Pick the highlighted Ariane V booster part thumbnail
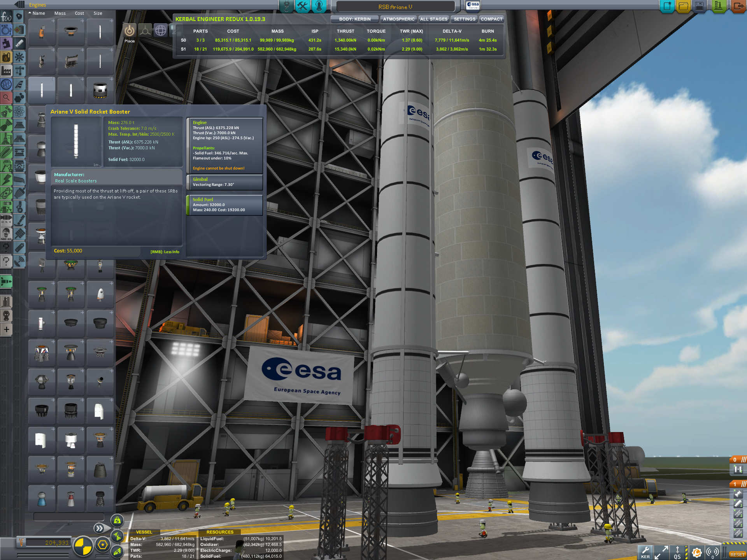The image size is (747, 560). pyautogui.click(x=42, y=90)
